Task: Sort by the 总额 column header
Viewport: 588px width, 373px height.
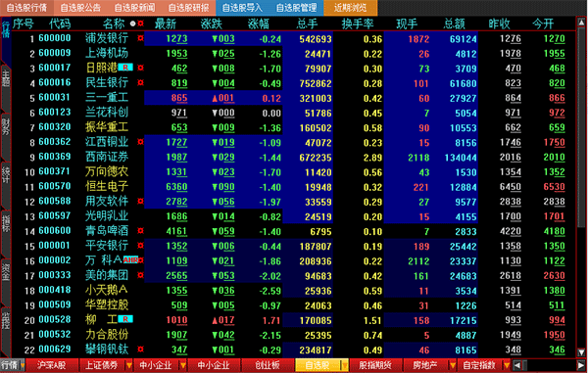Action: pyautogui.click(x=454, y=23)
